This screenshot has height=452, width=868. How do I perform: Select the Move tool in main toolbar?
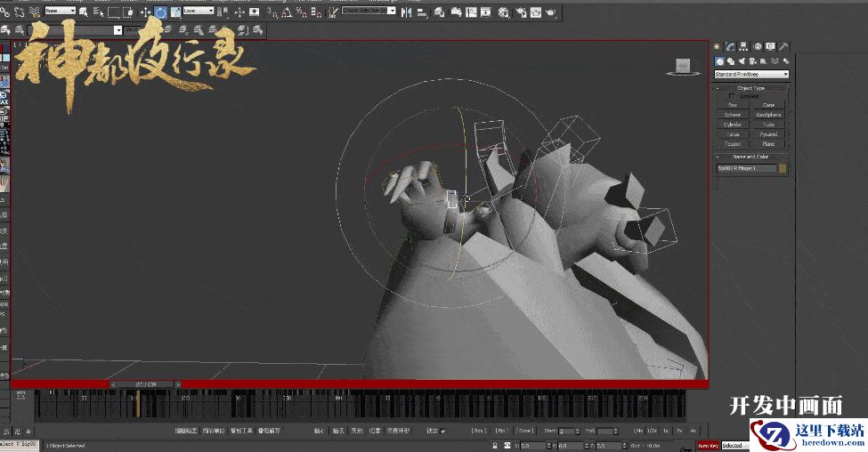[x=146, y=12]
